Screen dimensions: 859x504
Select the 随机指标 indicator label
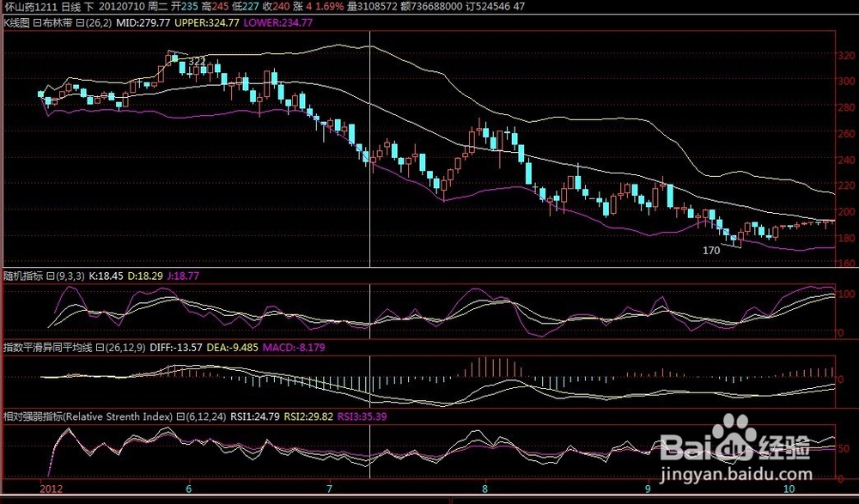23,276
